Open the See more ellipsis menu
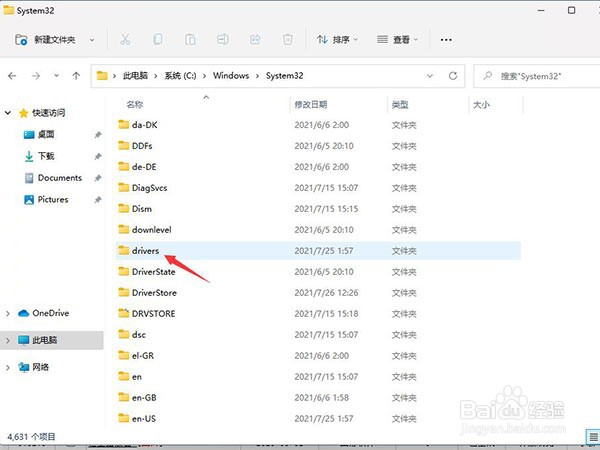The width and height of the screenshot is (600, 450). click(446, 39)
